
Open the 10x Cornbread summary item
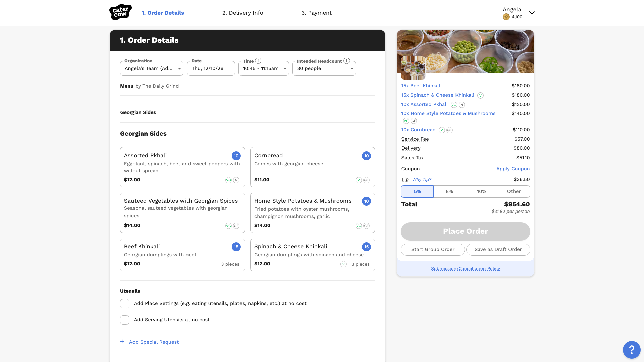click(418, 130)
